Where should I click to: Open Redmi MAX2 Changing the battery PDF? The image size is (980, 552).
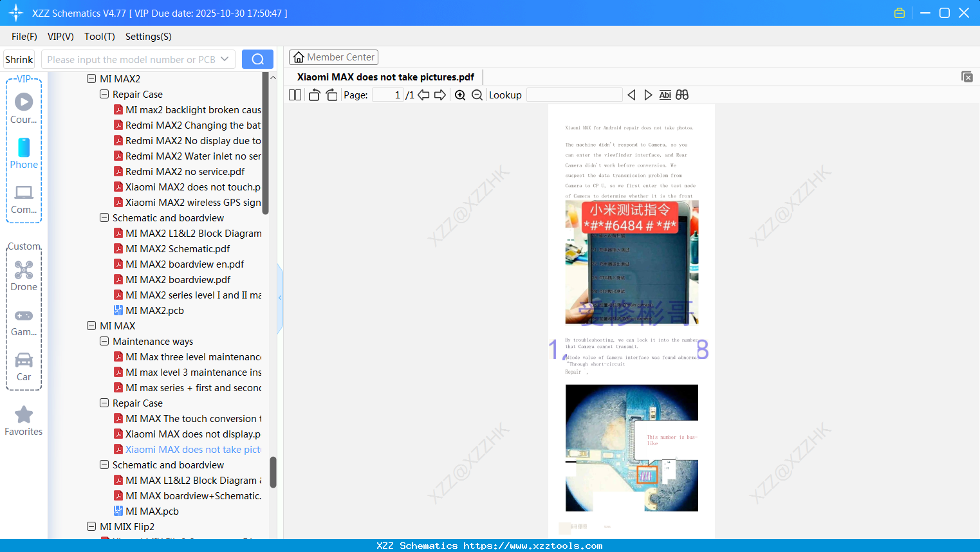coord(187,125)
